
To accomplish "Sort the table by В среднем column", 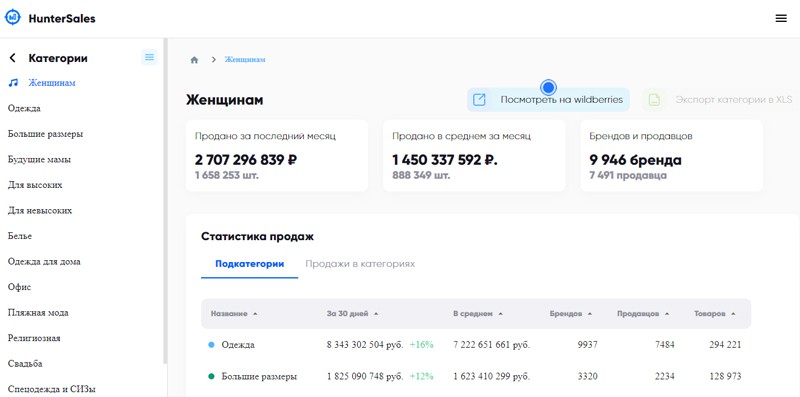I will click(x=478, y=314).
